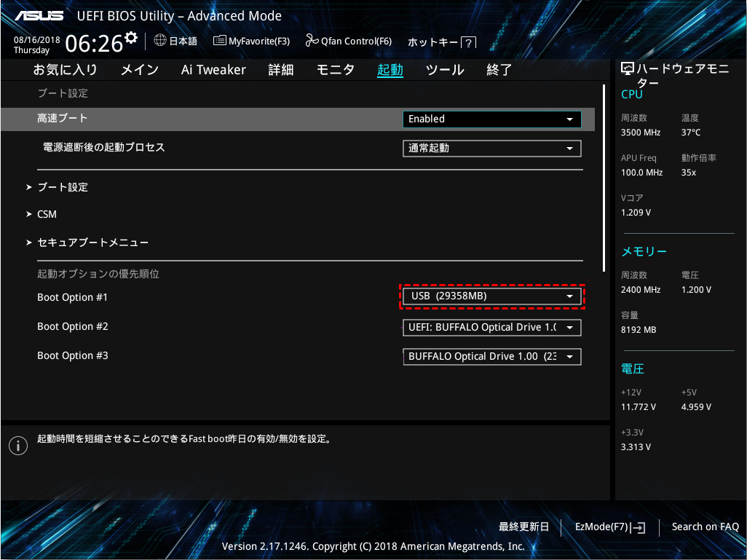Viewport: 747px width, 560px height.
Task: Click ホットキー button
Action: pyautogui.click(x=432, y=42)
